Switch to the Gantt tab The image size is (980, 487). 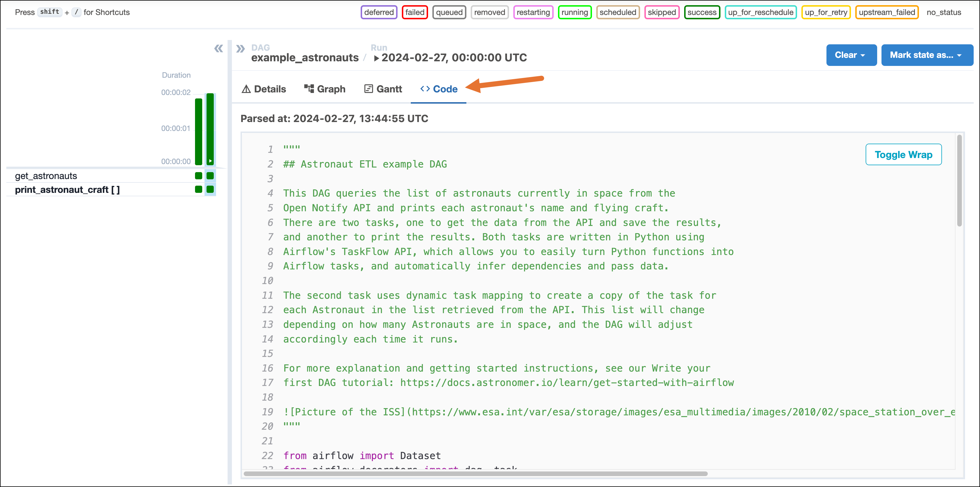coord(389,89)
